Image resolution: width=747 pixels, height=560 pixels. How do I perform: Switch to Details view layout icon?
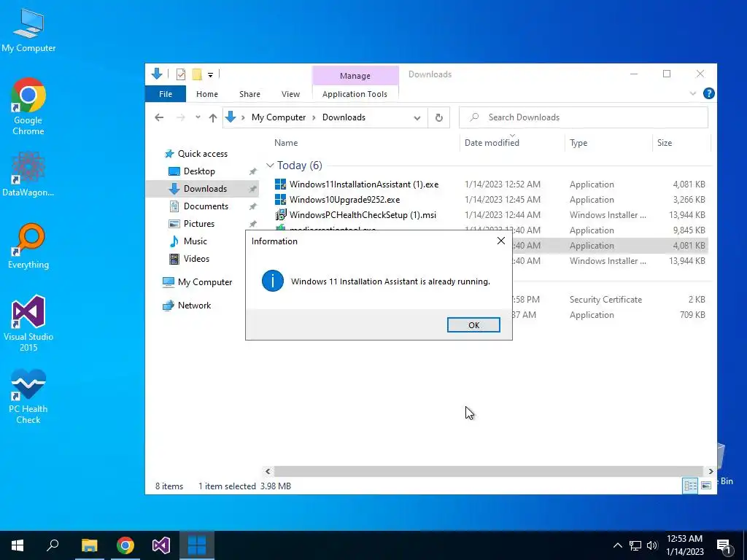coord(690,485)
